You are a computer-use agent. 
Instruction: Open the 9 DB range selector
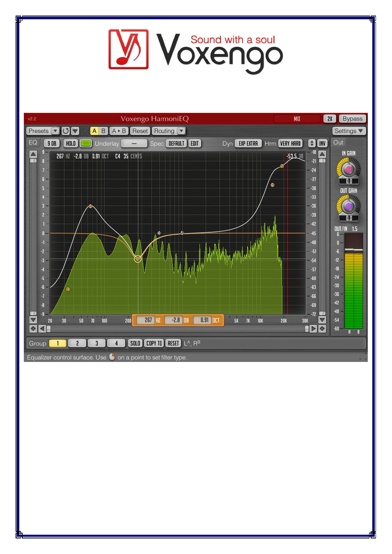pyautogui.click(x=52, y=144)
